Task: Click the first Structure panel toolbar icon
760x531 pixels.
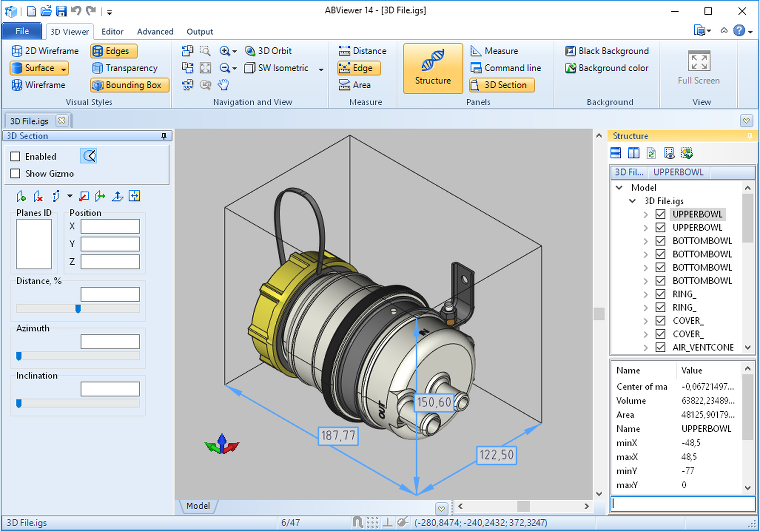Action: click(x=616, y=153)
